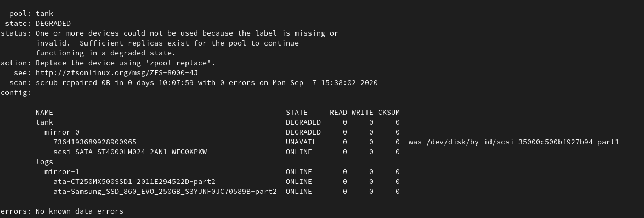
Task: Click the DEGRADED text on the state: line
Action: pyautogui.click(x=53, y=24)
